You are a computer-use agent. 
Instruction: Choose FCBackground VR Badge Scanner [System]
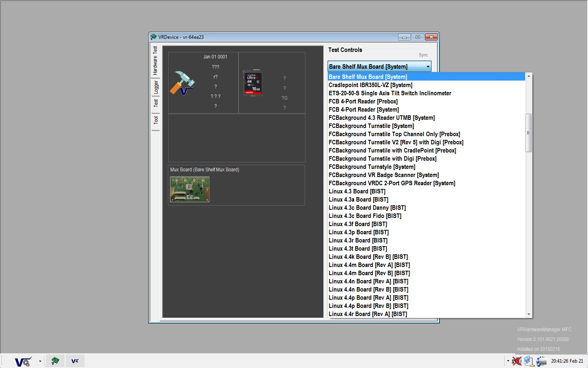(x=383, y=175)
